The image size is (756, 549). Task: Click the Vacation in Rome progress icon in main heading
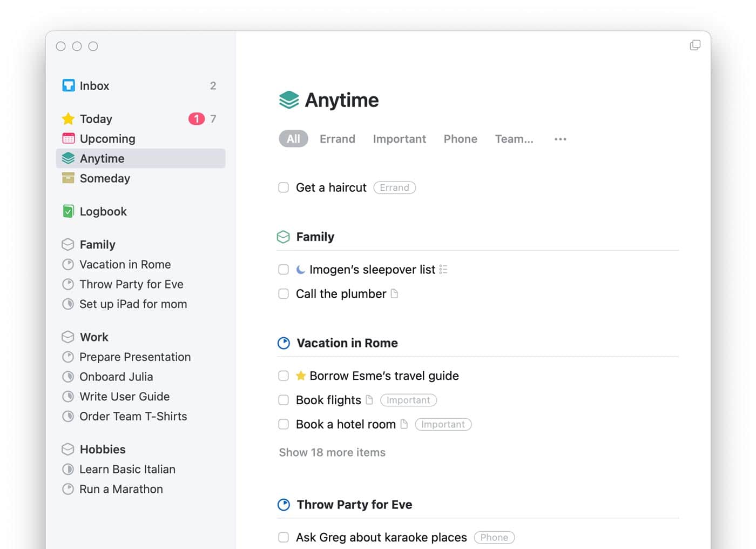[x=283, y=343]
